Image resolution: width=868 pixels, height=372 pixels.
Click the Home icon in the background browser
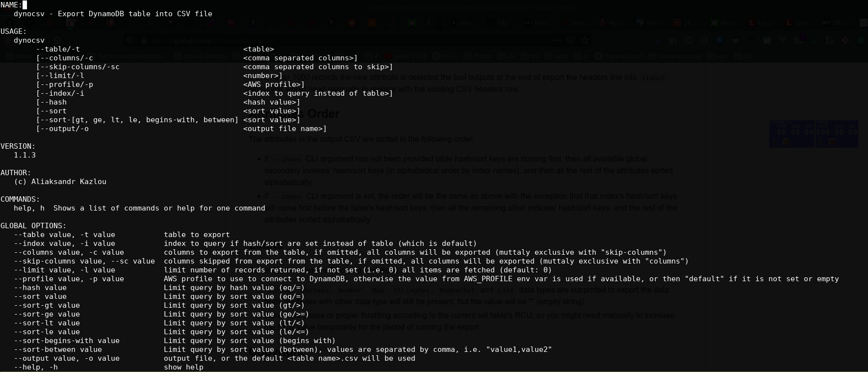(57, 40)
